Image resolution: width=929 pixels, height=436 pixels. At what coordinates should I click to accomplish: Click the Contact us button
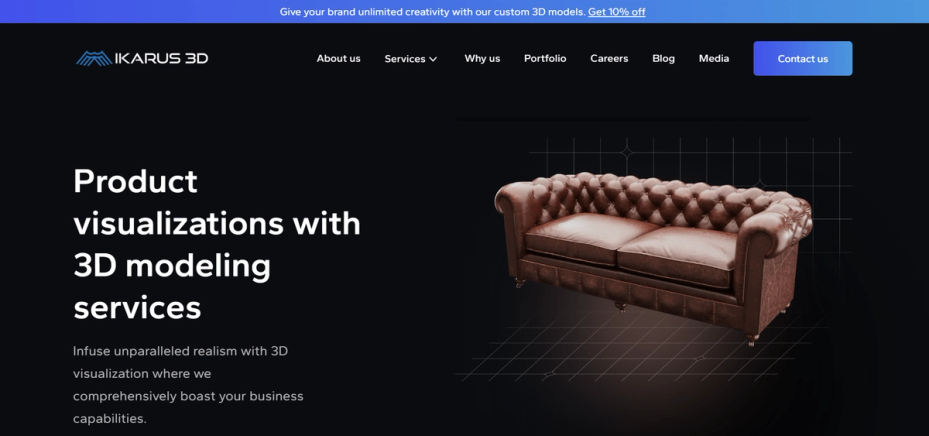(x=803, y=58)
